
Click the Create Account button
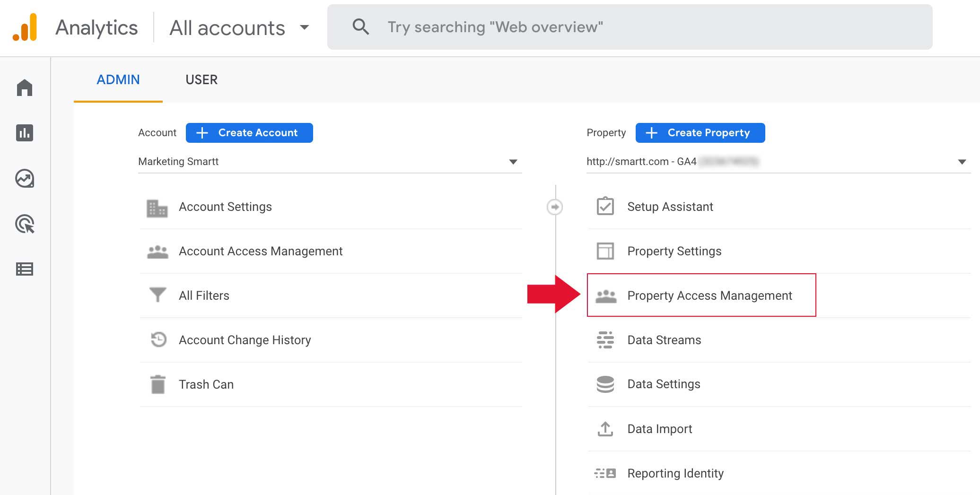click(x=249, y=133)
